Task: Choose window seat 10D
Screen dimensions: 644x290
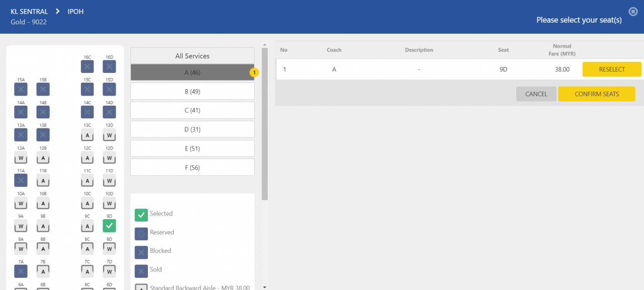Action: click(x=109, y=203)
